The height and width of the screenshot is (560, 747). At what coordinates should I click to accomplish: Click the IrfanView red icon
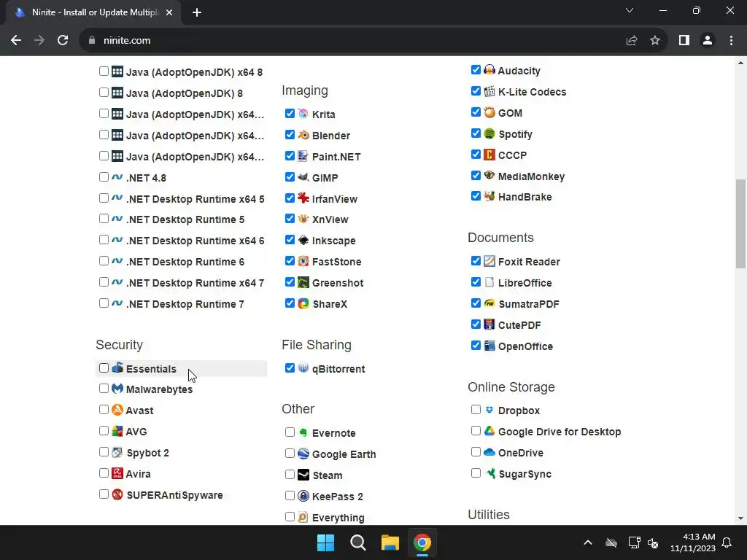pyautogui.click(x=303, y=198)
